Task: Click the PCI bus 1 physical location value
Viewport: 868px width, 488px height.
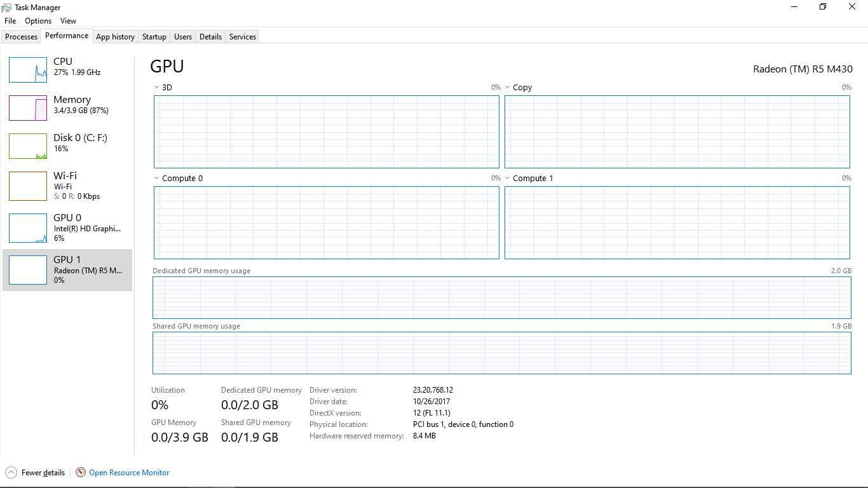Action: (463, 424)
